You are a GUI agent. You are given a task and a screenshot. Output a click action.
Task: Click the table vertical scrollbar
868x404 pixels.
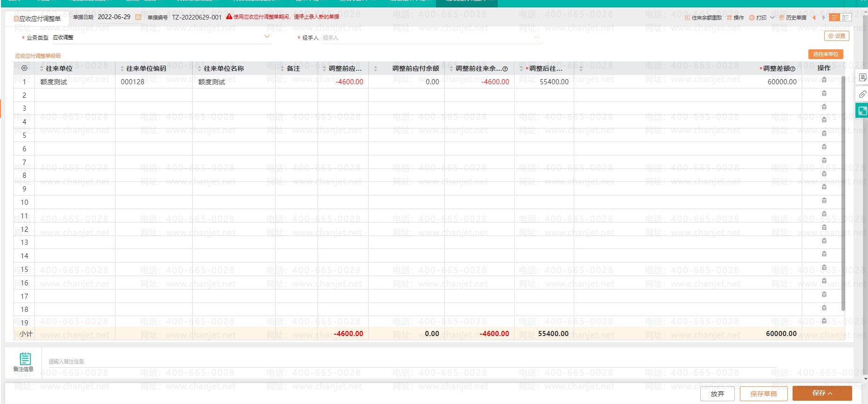coord(843,193)
